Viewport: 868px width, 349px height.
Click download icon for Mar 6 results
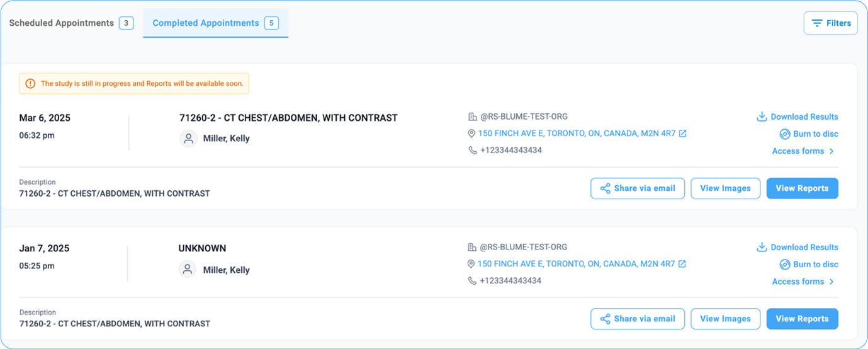tap(762, 117)
